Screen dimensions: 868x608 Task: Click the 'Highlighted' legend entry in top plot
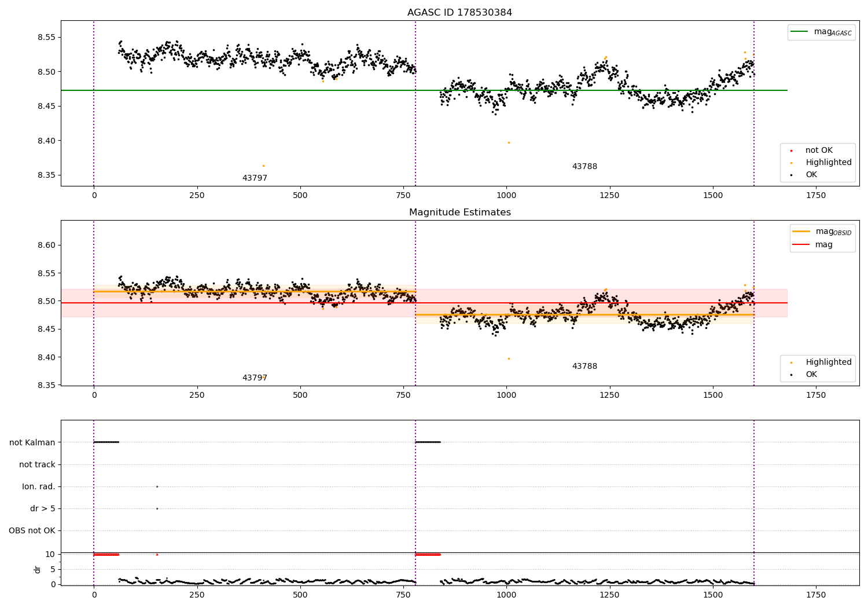pyautogui.click(x=822, y=163)
